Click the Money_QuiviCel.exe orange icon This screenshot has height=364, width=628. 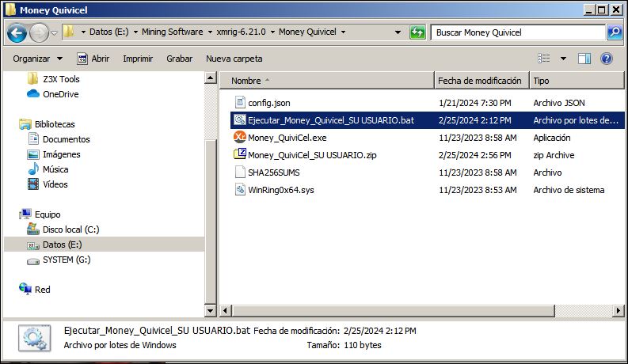(x=240, y=137)
